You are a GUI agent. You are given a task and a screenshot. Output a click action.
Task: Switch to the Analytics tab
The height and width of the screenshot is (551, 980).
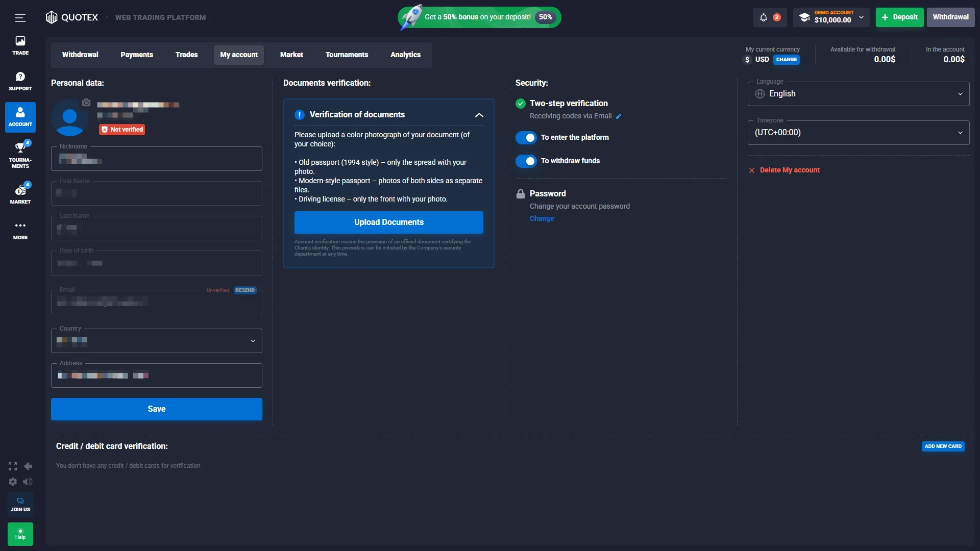[x=405, y=55]
